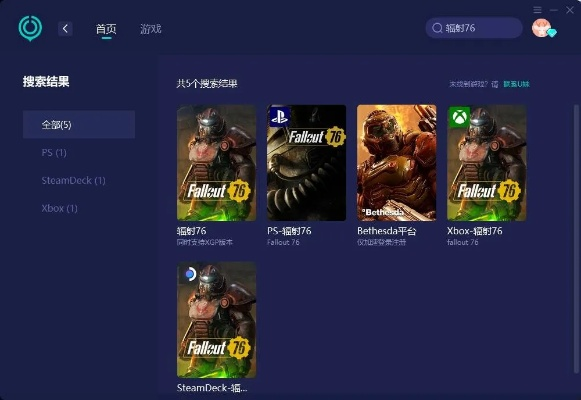Switch to the 游戏 tab
This screenshot has height=400, width=581.
151,29
